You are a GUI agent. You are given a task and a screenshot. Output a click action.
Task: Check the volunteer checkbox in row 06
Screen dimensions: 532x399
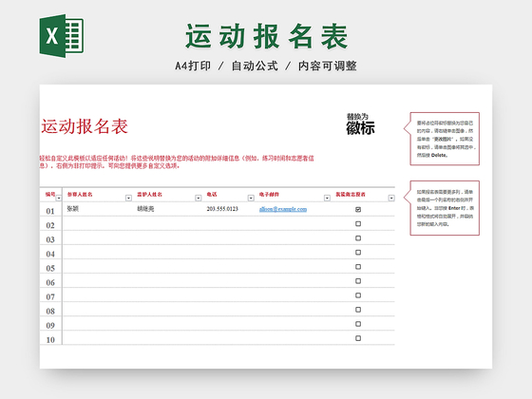coord(358,281)
